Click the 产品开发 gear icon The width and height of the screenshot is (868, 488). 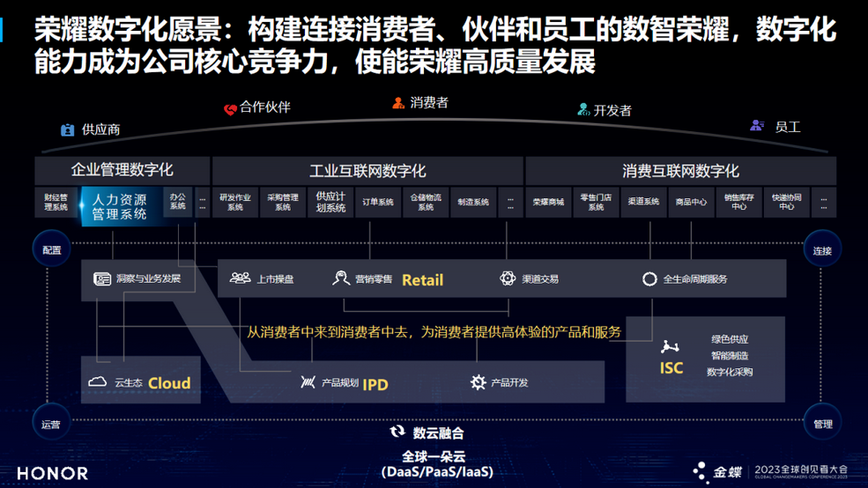[478, 381]
